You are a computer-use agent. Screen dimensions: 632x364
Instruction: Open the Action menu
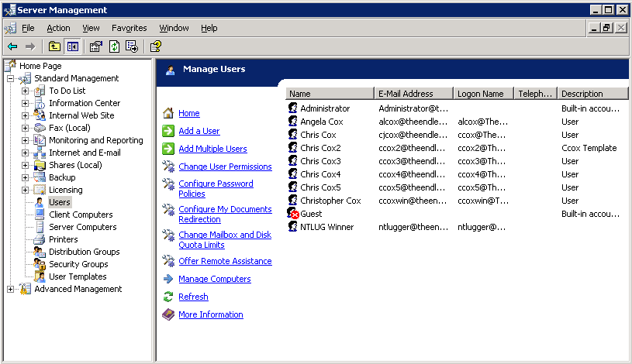58,28
